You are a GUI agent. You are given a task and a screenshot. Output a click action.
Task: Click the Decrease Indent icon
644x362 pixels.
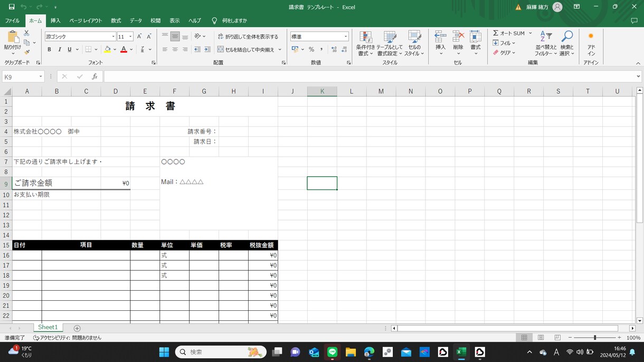[x=197, y=49]
